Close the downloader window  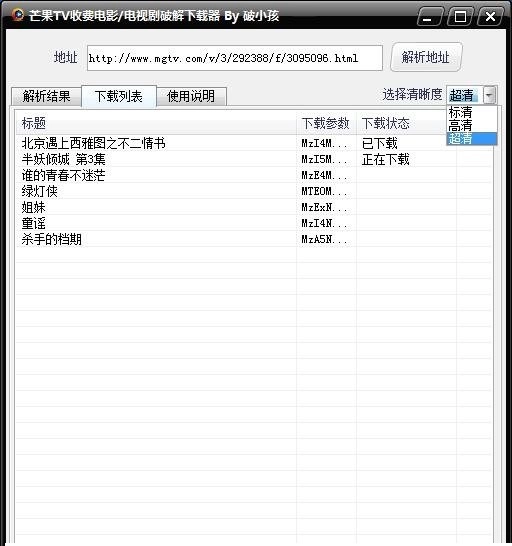click(490, 16)
